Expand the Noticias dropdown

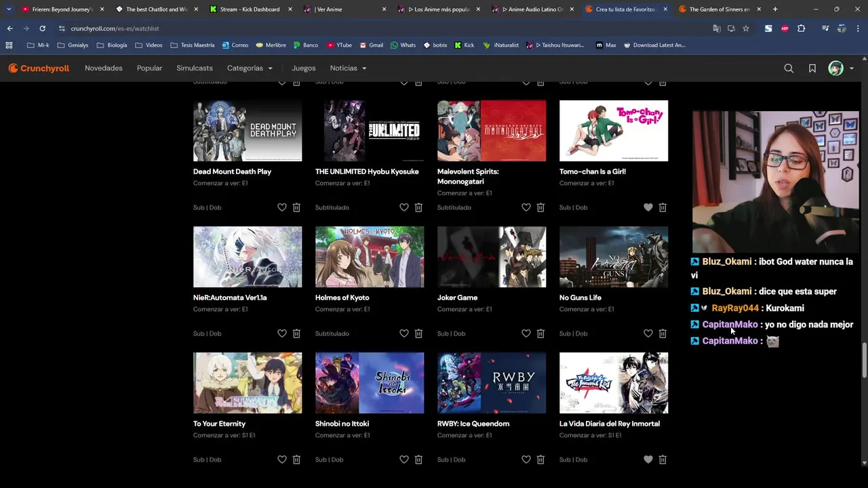point(348,68)
